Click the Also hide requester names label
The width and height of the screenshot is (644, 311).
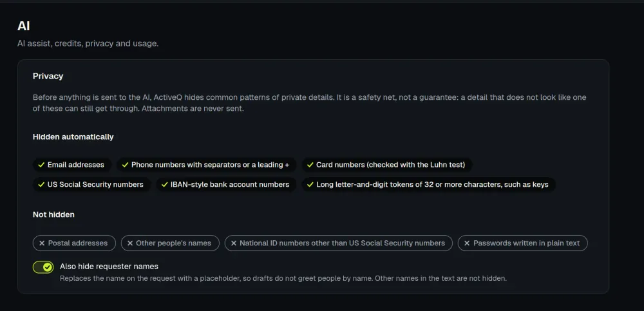click(109, 266)
